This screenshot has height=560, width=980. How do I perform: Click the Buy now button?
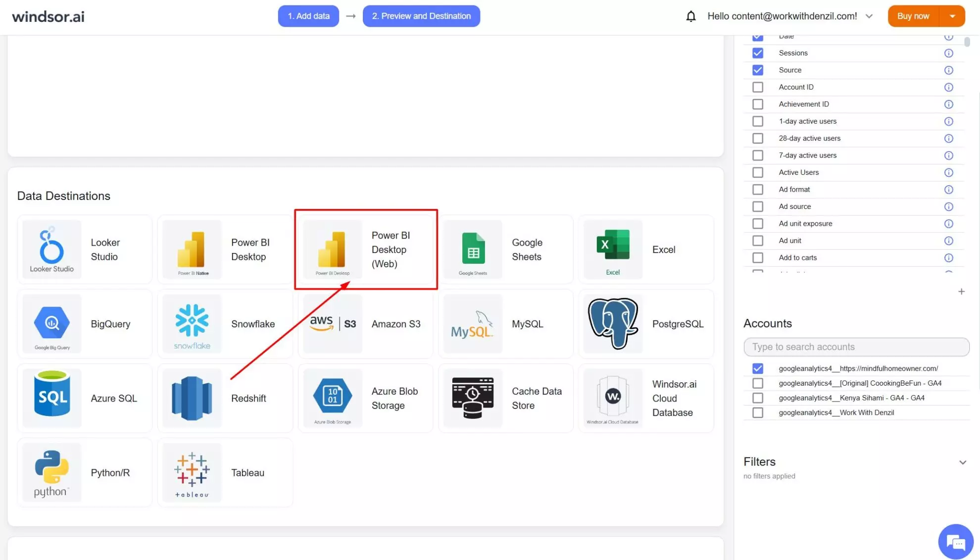point(913,16)
